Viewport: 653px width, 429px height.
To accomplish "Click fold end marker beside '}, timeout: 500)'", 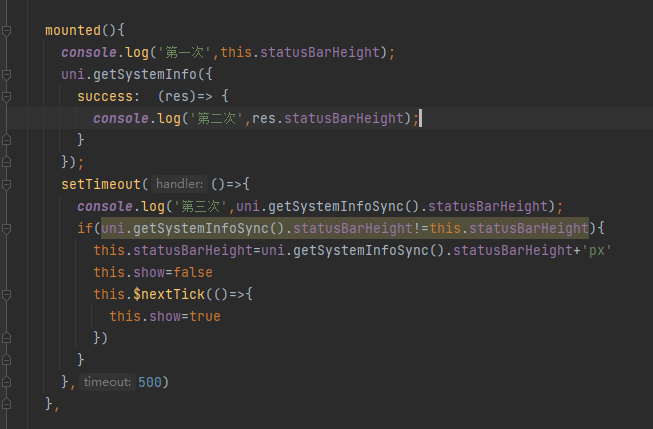I will click(x=6, y=382).
